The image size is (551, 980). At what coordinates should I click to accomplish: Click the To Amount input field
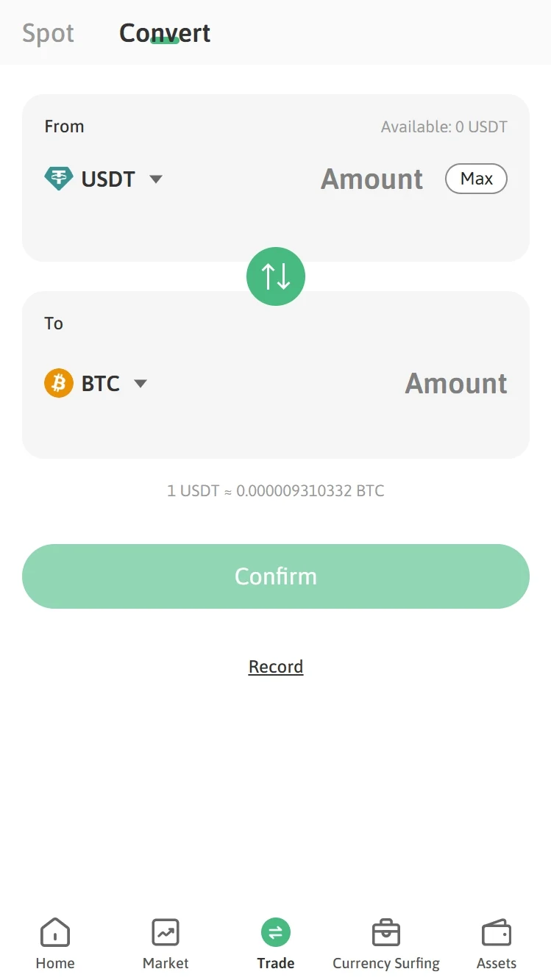(455, 384)
